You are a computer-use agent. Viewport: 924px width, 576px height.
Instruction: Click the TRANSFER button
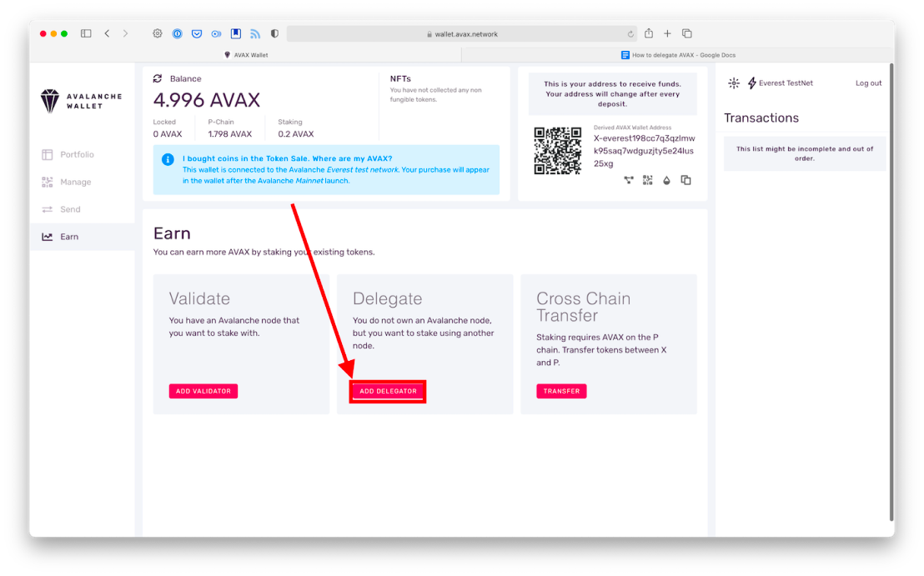tap(561, 391)
